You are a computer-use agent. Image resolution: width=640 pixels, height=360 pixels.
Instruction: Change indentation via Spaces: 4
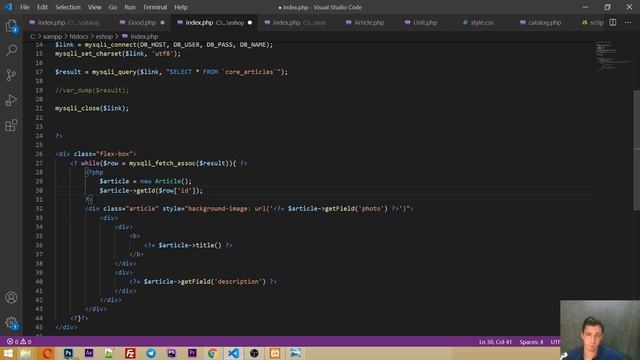tap(531, 342)
